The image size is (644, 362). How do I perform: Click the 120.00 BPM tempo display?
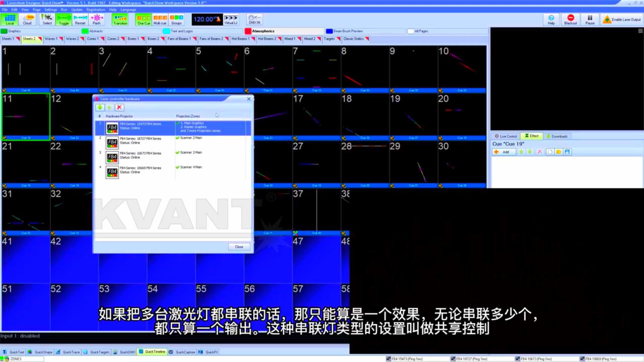pyautogui.click(x=207, y=19)
